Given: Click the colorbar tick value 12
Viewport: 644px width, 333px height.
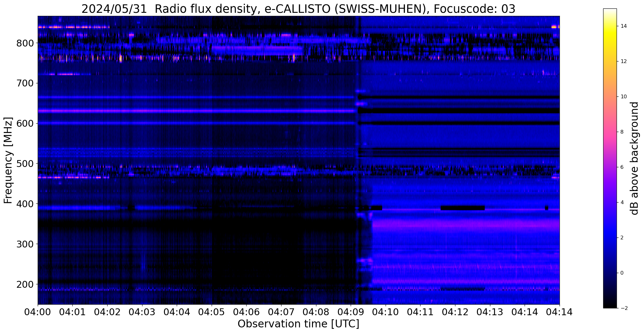Looking at the screenshot, I should tap(623, 61).
